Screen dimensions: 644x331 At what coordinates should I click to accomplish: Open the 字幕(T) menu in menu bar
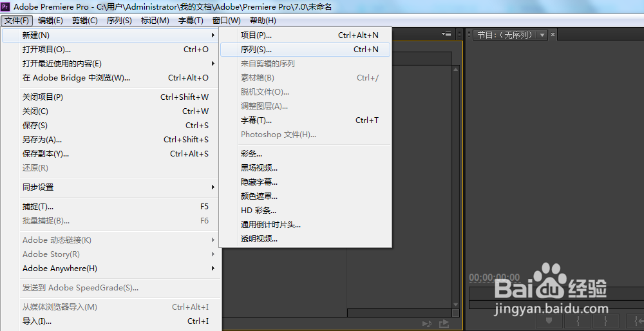(x=191, y=20)
